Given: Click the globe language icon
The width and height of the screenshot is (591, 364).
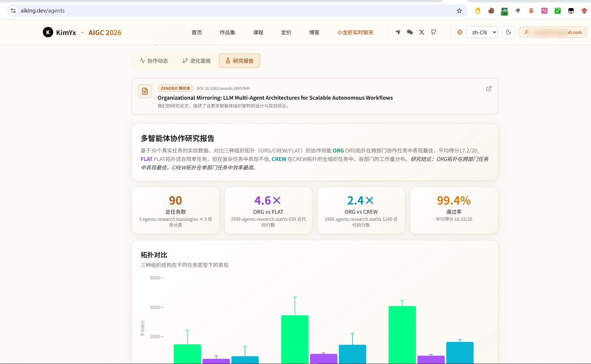Looking at the screenshot, I should [459, 32].
